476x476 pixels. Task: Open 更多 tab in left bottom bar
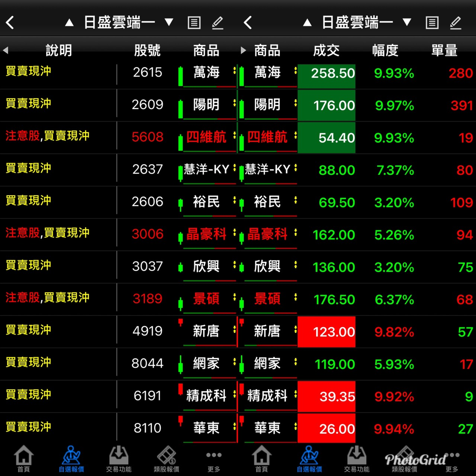click(x=214, y=461)
